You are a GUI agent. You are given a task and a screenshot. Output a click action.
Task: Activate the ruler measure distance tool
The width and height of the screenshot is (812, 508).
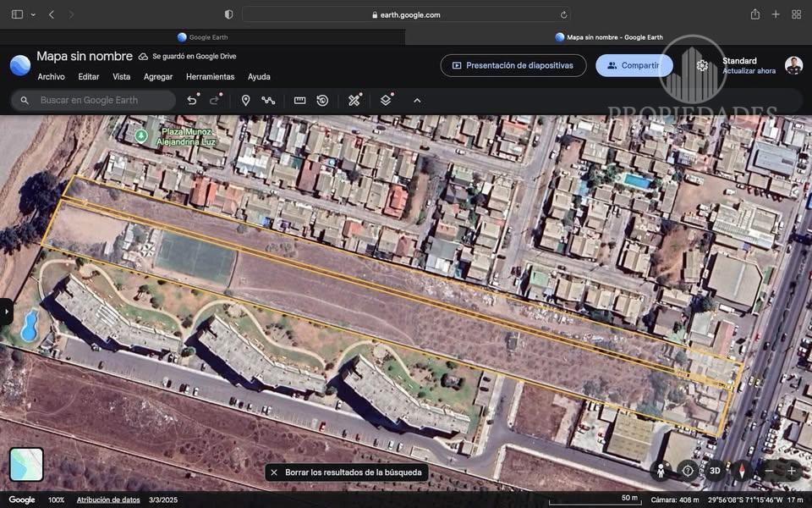coord(299,100)
